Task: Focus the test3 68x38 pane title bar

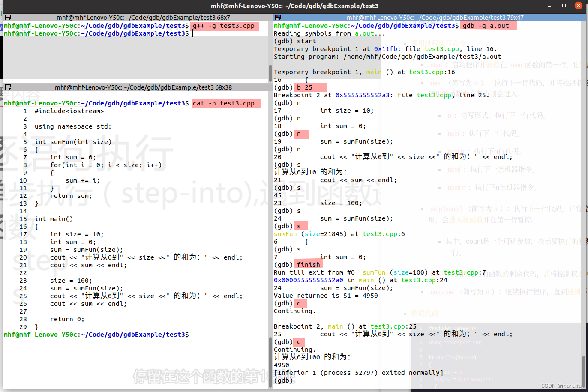Action: [143, 87]
